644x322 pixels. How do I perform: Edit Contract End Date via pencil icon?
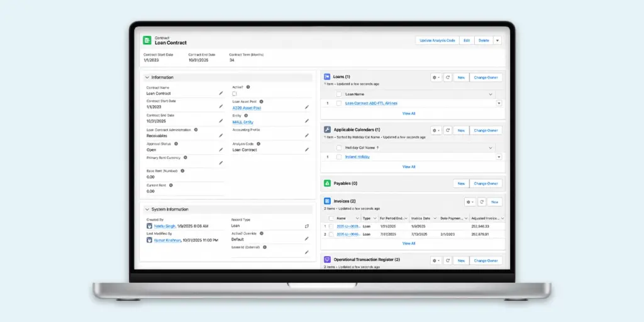click(221, 121)
